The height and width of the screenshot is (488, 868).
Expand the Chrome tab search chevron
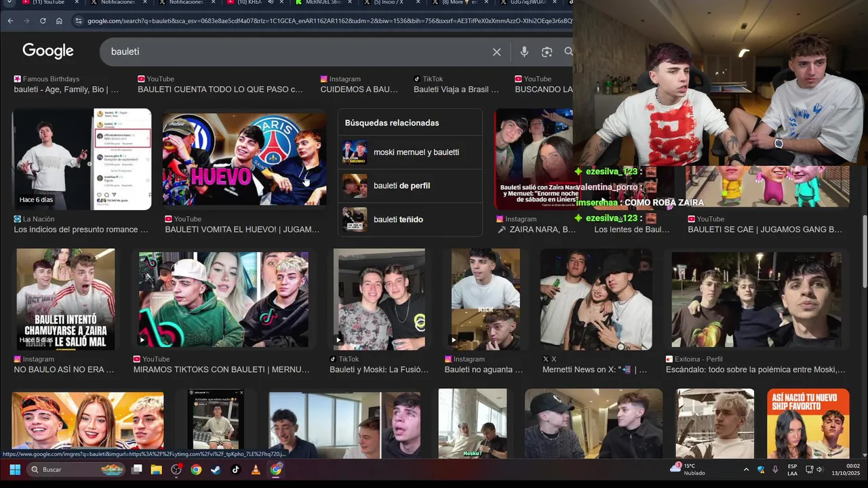tap(9, 3)
